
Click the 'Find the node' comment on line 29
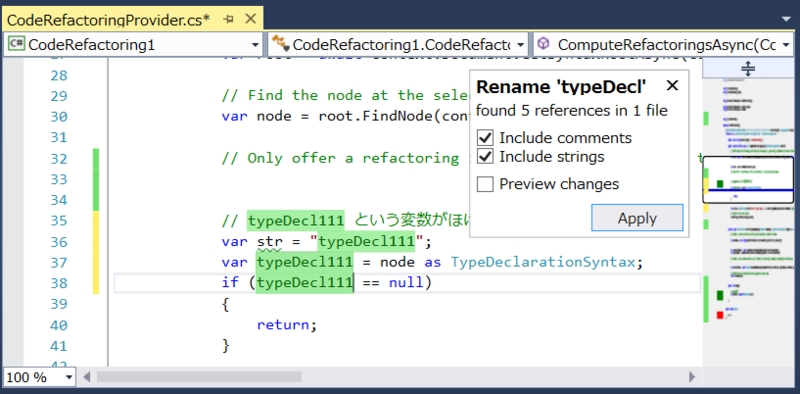point(345,95)
